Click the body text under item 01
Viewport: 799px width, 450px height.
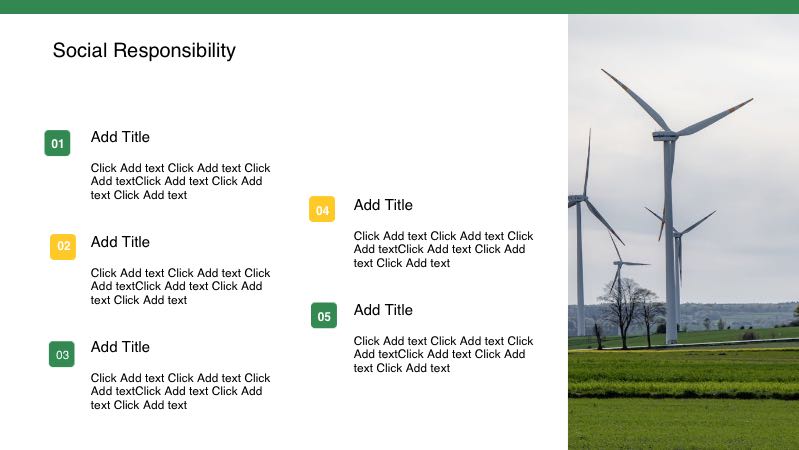[x=180, y=181]
